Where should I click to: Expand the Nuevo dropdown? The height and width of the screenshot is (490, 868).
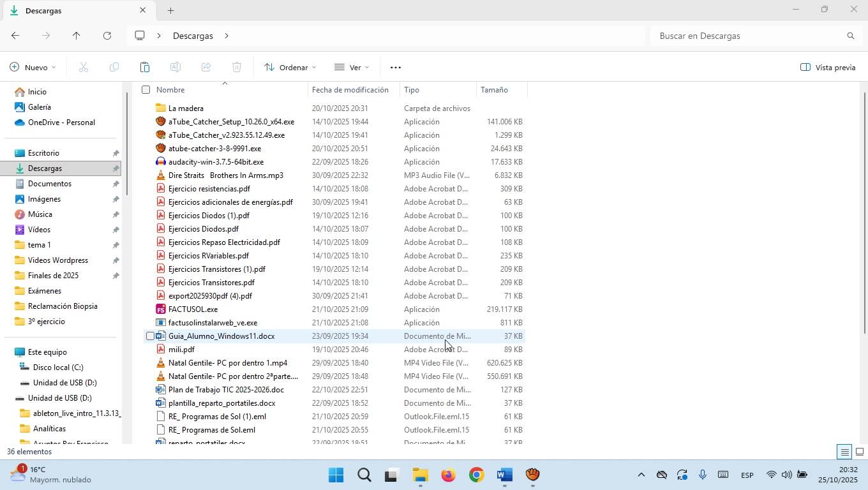(x=33, y=67)
